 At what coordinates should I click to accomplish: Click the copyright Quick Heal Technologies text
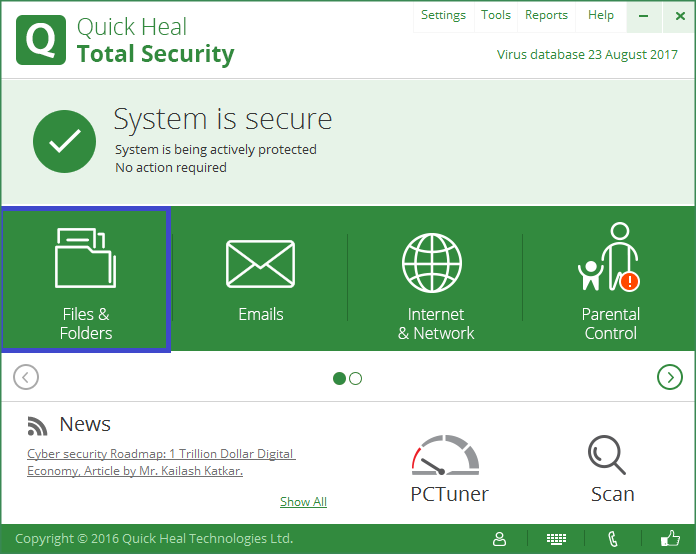click(x=154, y=539)
